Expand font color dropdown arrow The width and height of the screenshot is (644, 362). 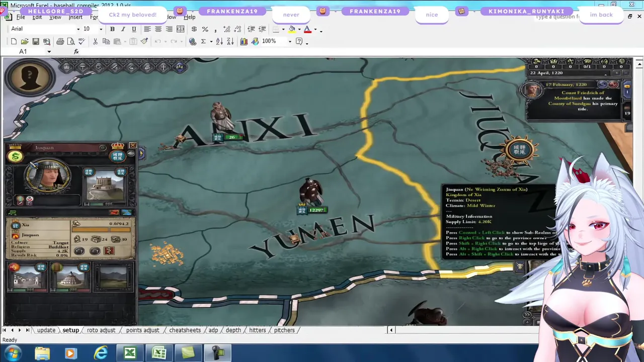point(315,29)
